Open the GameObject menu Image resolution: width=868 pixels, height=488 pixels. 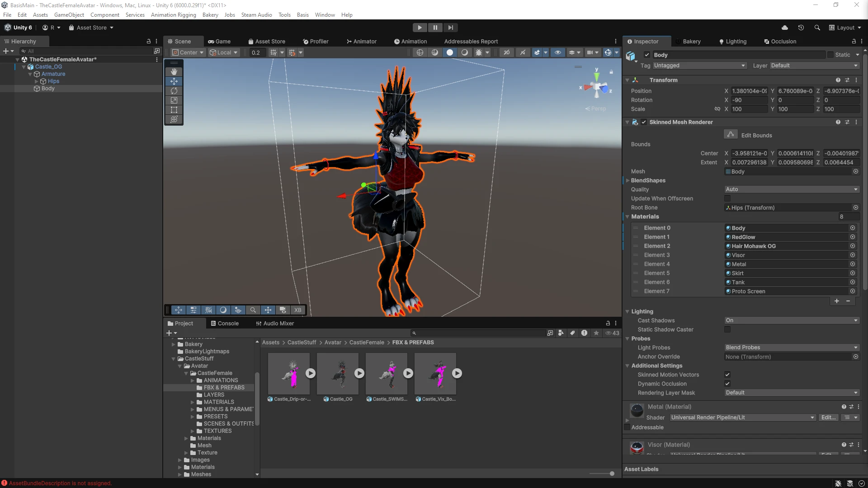point(69,14)
